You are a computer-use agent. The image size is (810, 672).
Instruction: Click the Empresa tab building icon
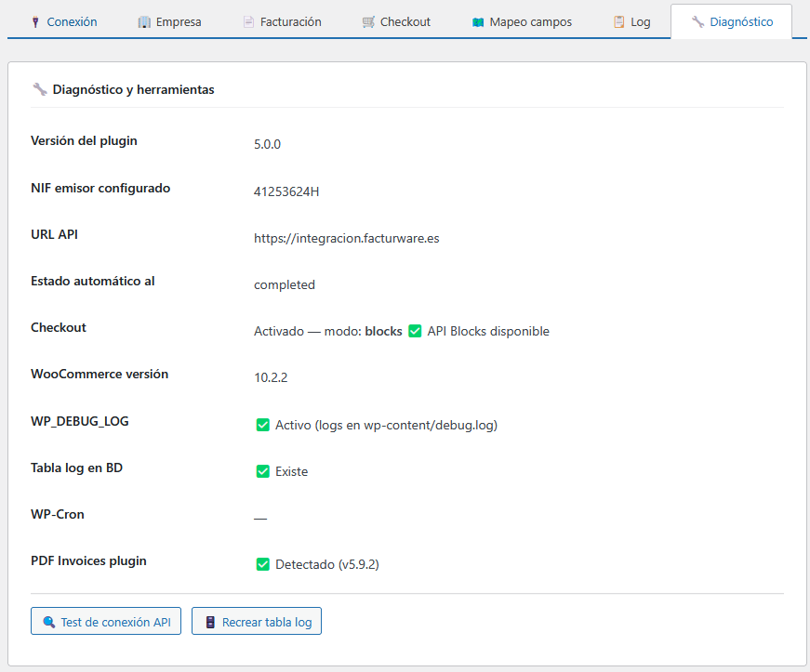(144, 21)
